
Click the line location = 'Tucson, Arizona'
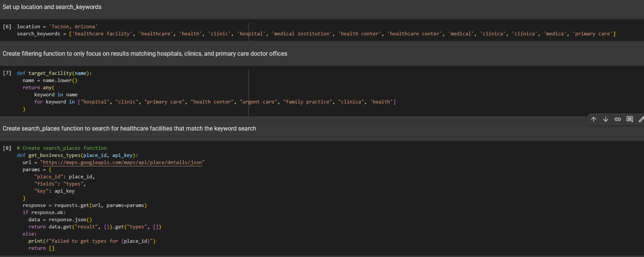57,27
